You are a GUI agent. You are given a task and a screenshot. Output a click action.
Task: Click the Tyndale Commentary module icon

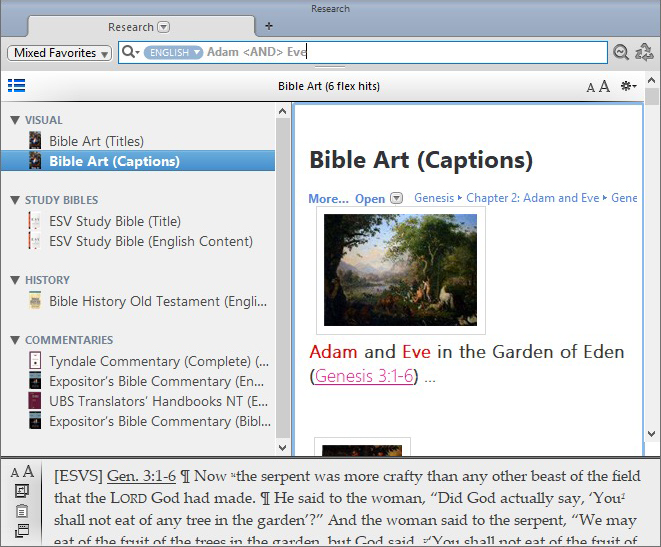[x=35, y=361]
